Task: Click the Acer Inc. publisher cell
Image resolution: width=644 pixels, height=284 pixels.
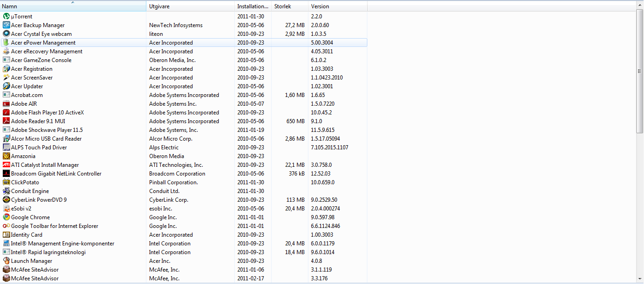Action: [159, 261]
